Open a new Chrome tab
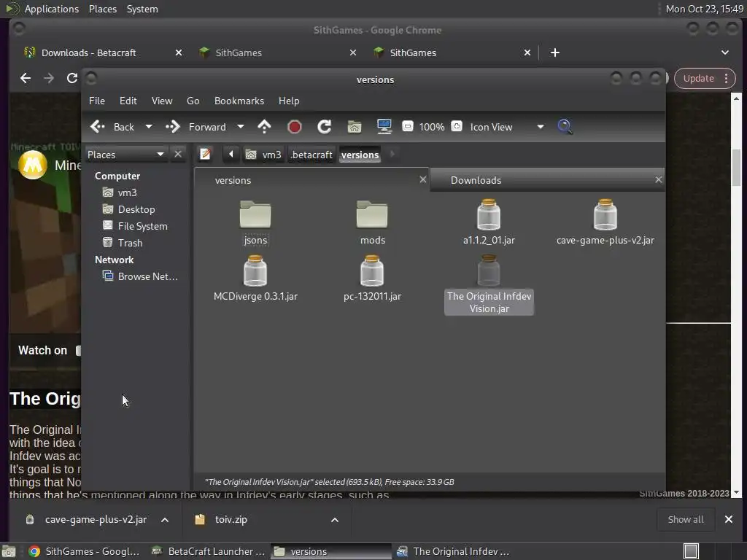Screen dimensions: 747x560 click(x=554, y=52)
